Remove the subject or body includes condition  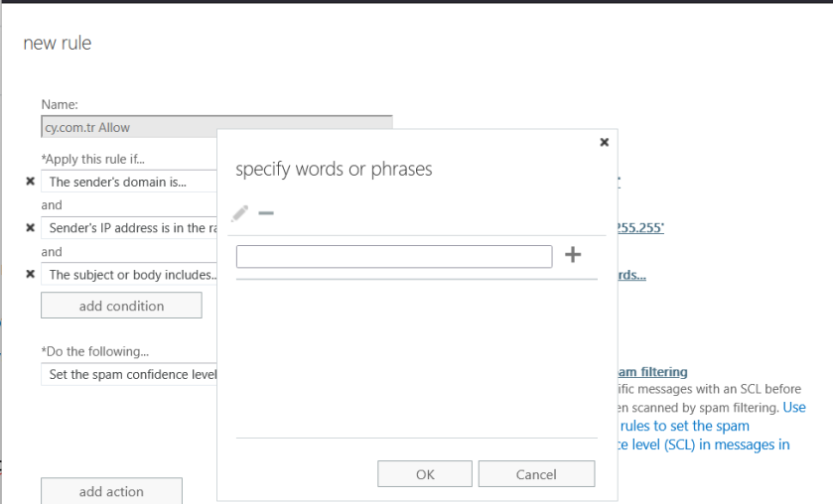(x=30, y=275)
